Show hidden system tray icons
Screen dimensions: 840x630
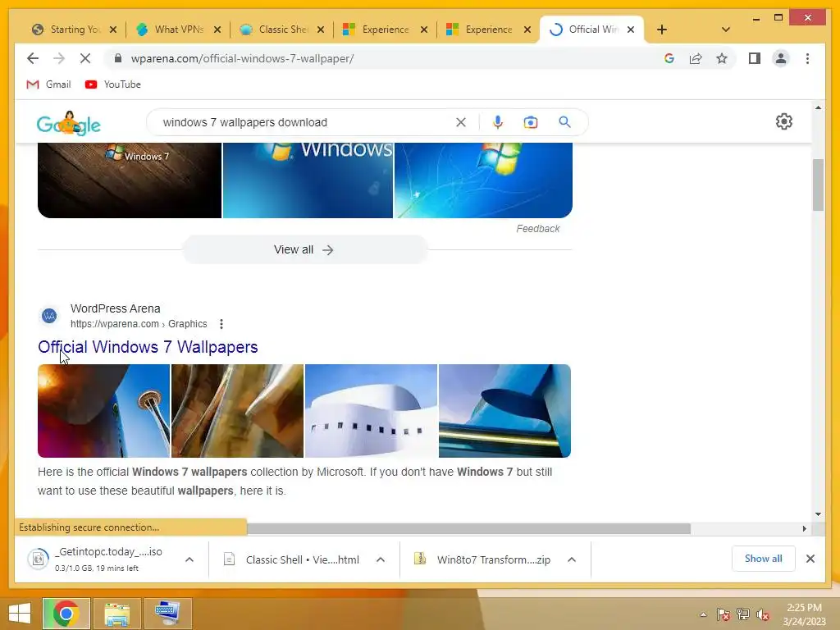click(x=703, y=614)
